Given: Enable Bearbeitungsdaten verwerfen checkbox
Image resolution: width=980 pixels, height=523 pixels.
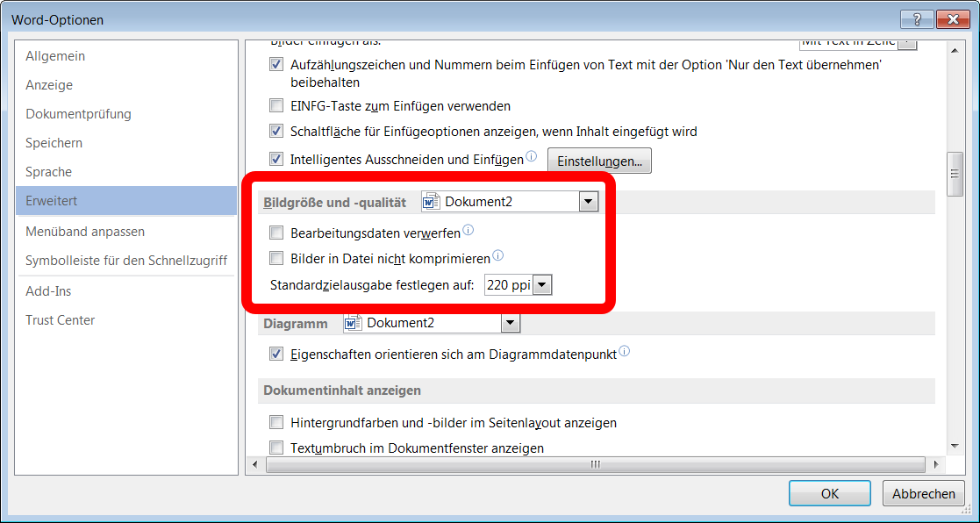Looking at the screenshot, I should point(276,233).
